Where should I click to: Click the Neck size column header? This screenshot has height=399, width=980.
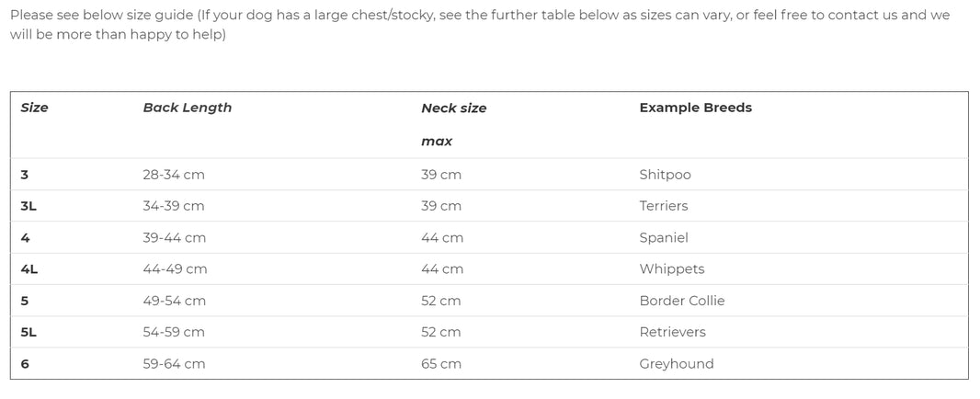tap(453, 108)
